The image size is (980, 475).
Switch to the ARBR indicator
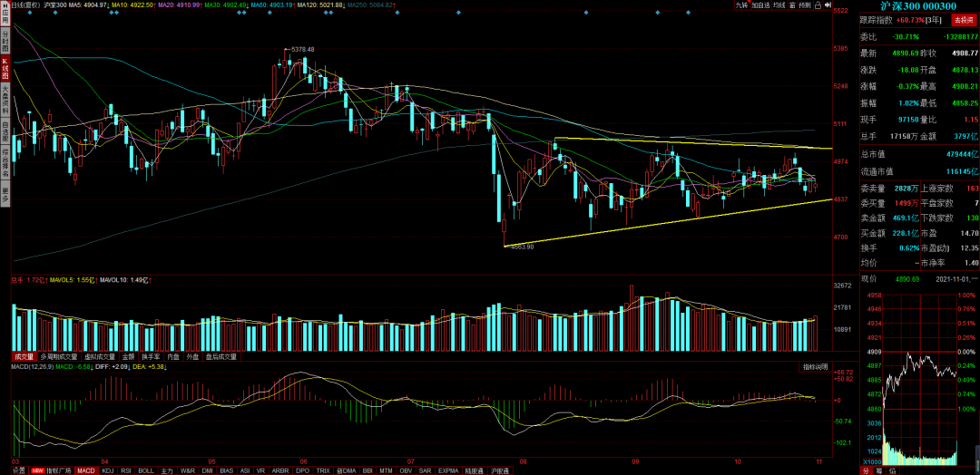point(280,470)
